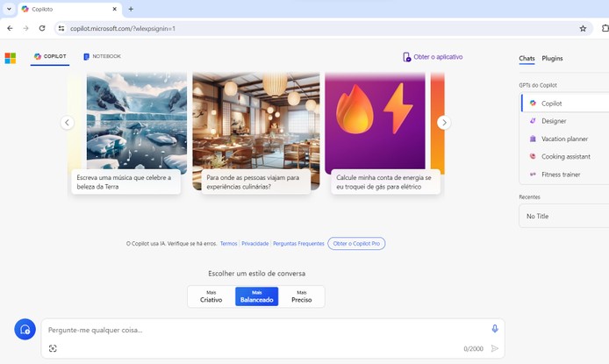
Task: Show previous carousel suggestions
Action: coord(68,123)
